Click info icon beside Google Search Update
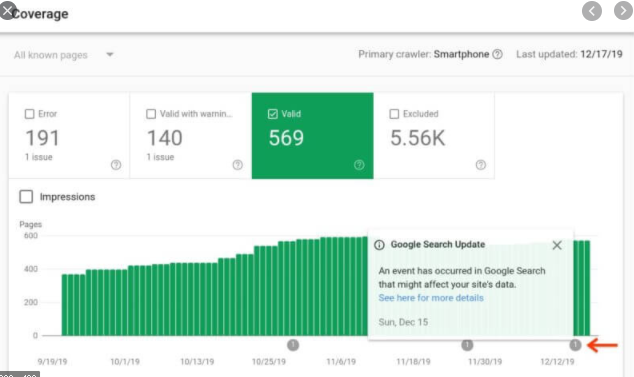This screenshot has height=377, width=634. pos(379,245)
